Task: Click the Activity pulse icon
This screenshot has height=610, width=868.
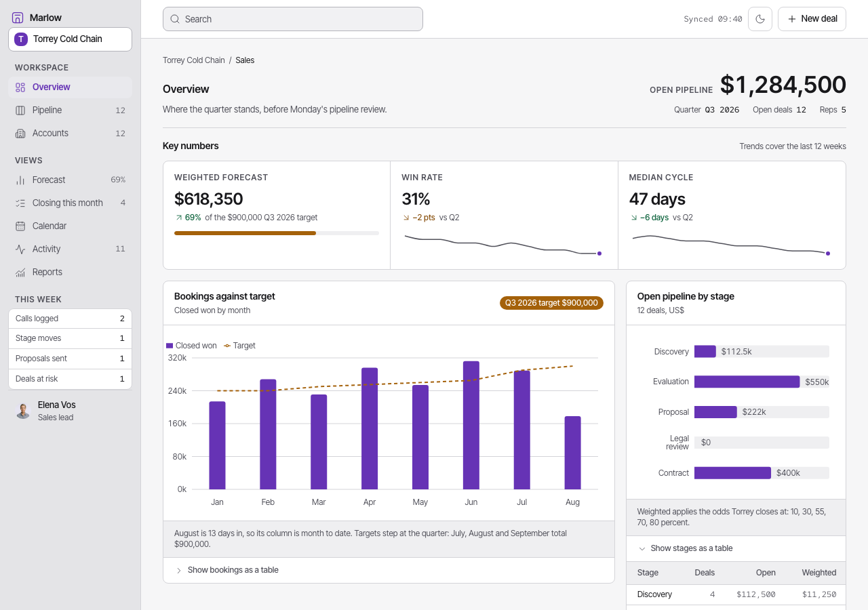Action: coord(20,249)
